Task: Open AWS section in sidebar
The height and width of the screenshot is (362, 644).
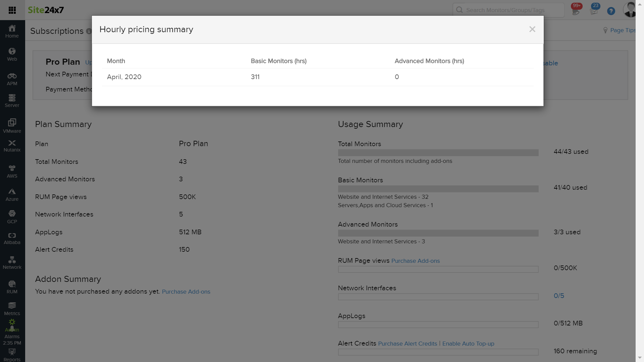Action: (12, 172)
